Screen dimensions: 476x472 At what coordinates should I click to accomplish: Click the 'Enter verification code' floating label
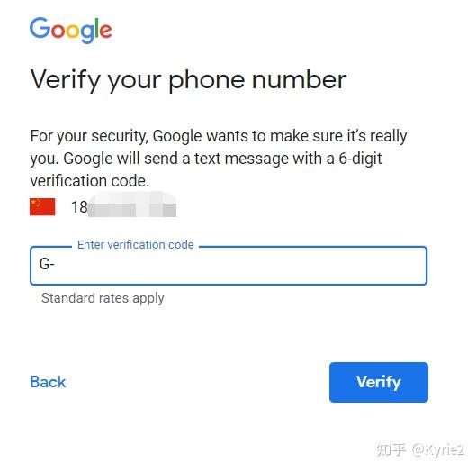[x=135, y=244]
